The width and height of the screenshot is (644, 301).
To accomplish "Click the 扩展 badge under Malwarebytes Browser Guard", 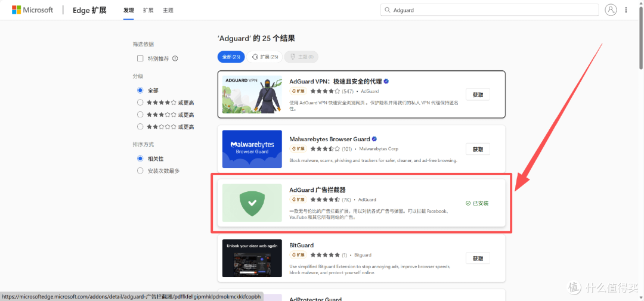I will click(x=298, y=148).
